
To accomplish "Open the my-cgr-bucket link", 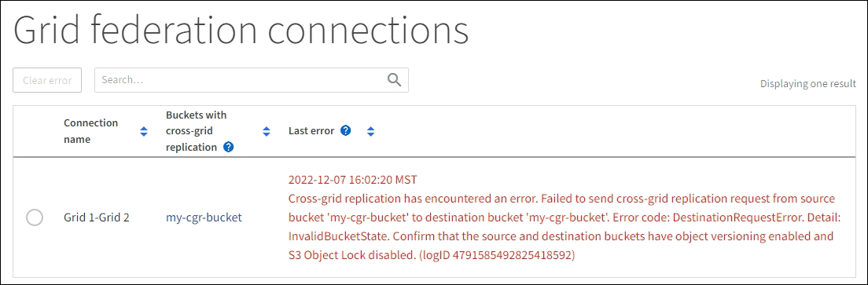I will click(204, 217).
